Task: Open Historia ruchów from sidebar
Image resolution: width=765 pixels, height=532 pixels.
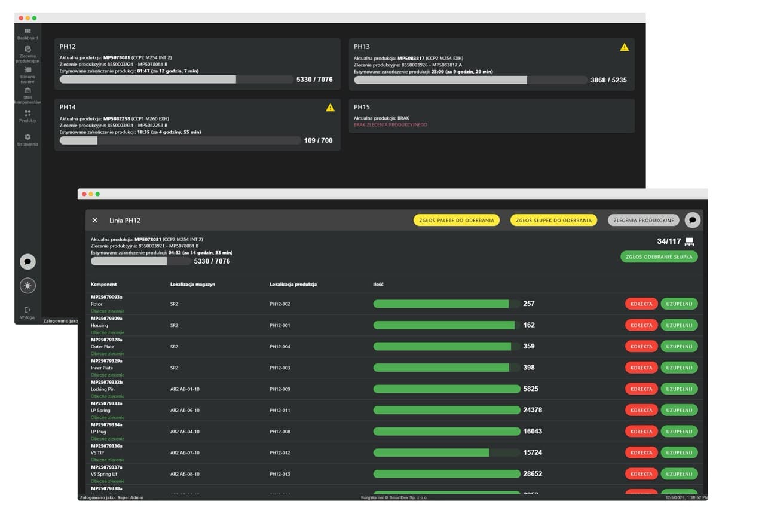Action: click(x=27, y=70)
